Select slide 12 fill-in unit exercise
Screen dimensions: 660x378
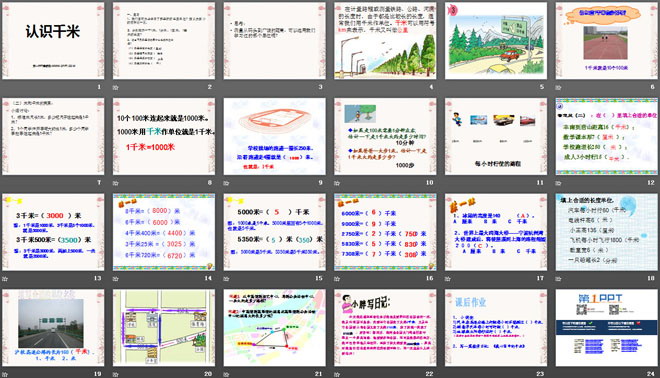(x=607, y=136)
